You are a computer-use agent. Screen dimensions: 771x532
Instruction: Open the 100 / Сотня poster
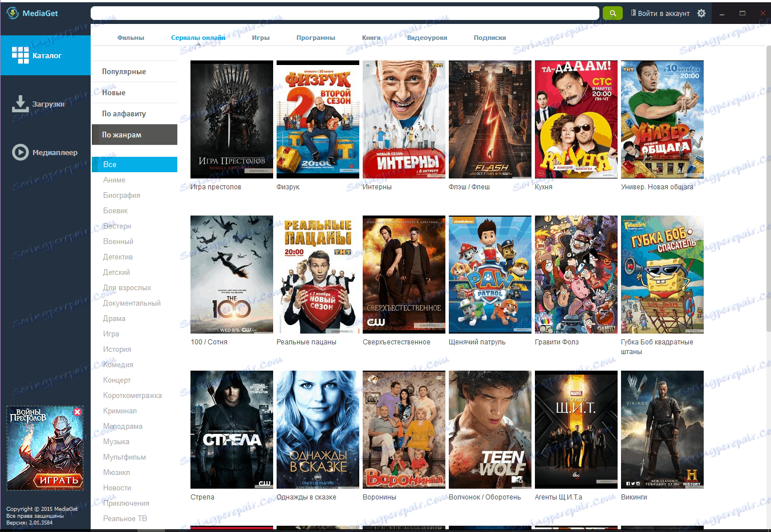(x=232, y=275)
